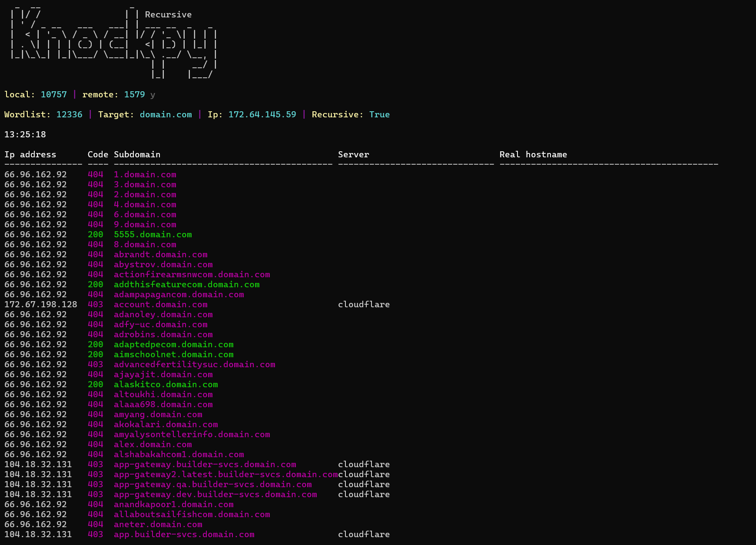Click the Target value domain.com in header

coord(166,114)
